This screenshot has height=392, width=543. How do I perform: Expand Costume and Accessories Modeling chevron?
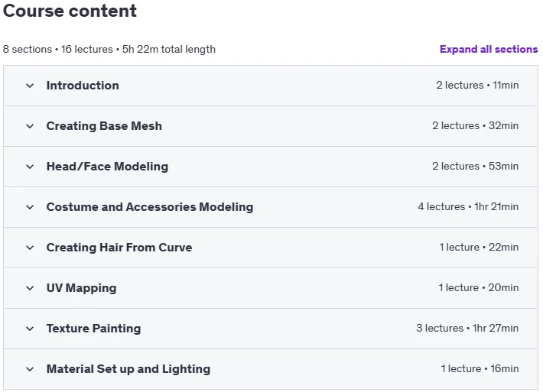coord(30,207)
